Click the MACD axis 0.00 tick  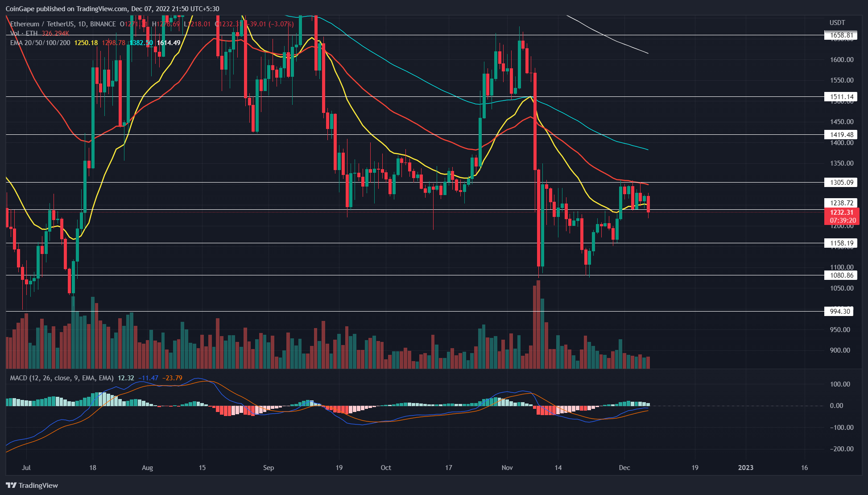[x=836, y=406]
